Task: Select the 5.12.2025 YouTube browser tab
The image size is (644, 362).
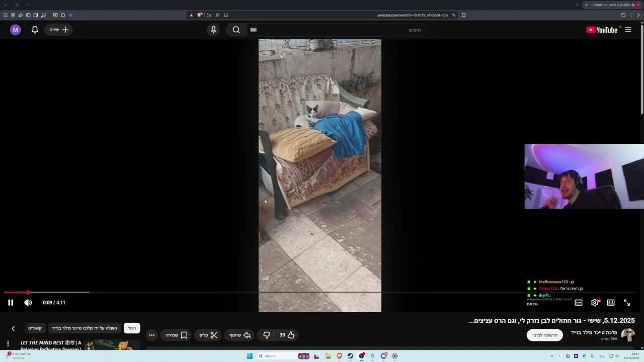Action: pos(613,5)
